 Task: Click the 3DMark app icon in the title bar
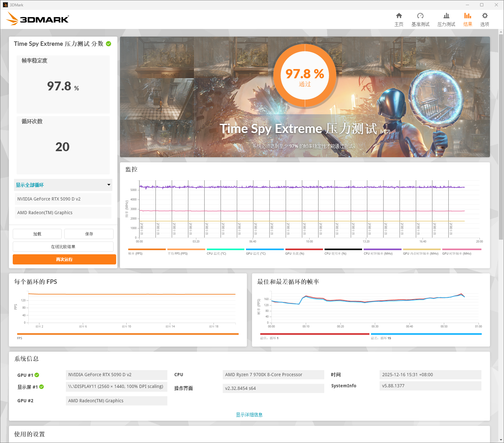click(5, 5)
